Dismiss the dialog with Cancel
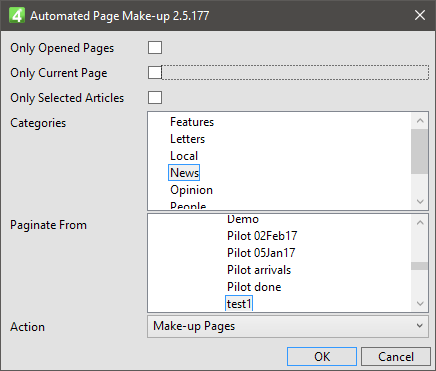The width and height of the screenshot is (436, 371). point(396,357)
